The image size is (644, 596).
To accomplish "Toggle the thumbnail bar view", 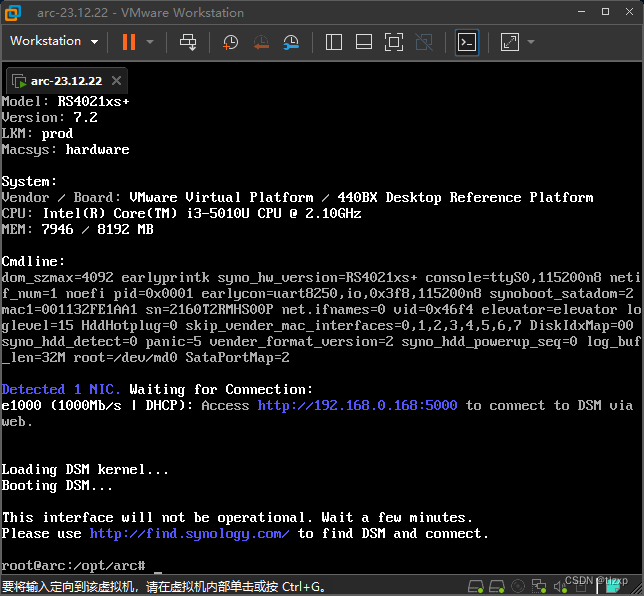I will click(x=364, y=42).
